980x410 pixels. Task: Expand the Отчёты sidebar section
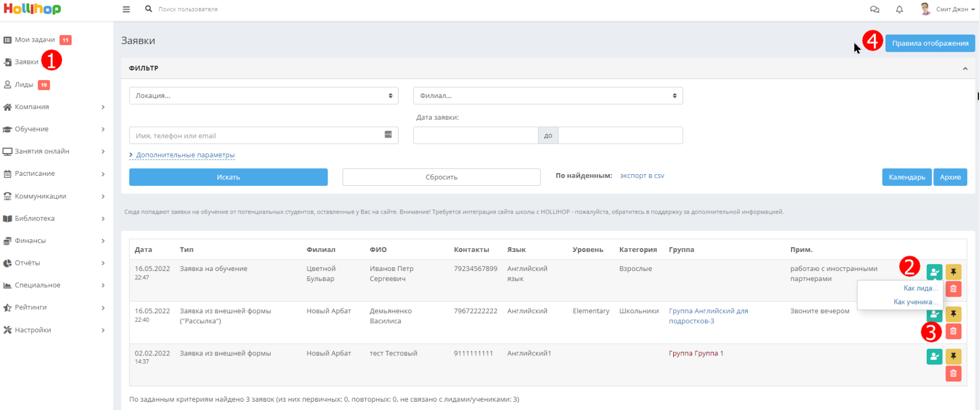54,263
